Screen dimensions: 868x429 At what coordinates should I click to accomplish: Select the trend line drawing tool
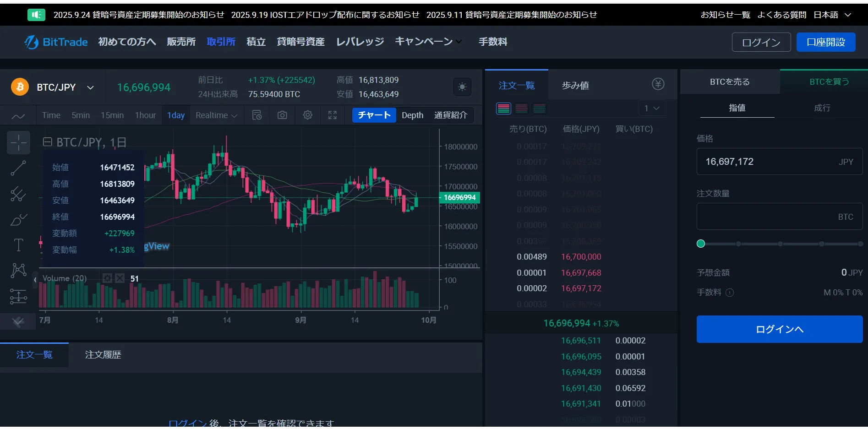(18, 168)
